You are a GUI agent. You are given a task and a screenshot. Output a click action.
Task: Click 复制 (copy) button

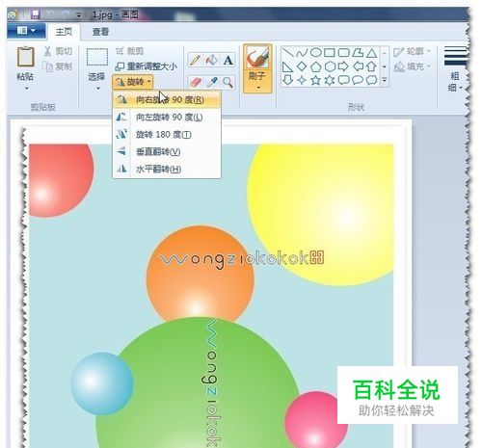click(58, 66)
